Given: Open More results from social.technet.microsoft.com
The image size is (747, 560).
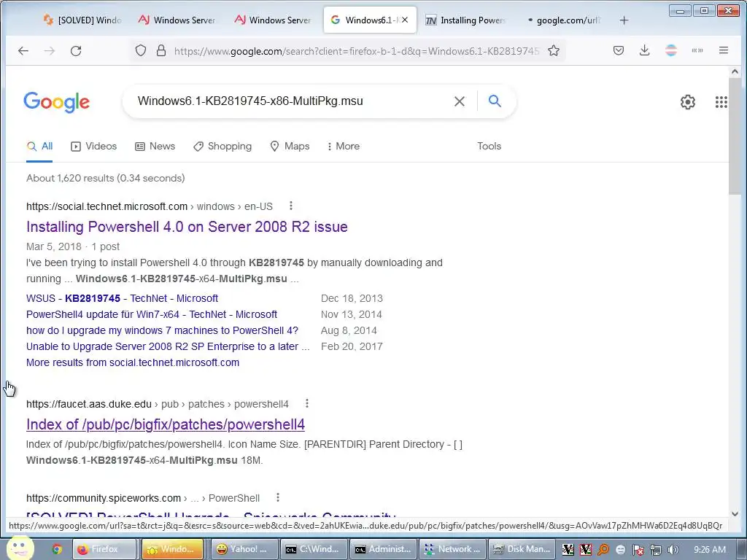Looking at the screenshot, I should (x=133, y=362).
